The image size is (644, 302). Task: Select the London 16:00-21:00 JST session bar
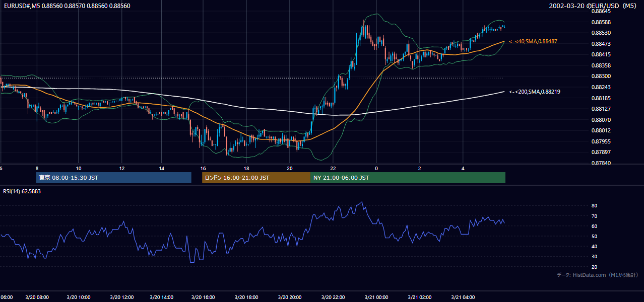256,178
